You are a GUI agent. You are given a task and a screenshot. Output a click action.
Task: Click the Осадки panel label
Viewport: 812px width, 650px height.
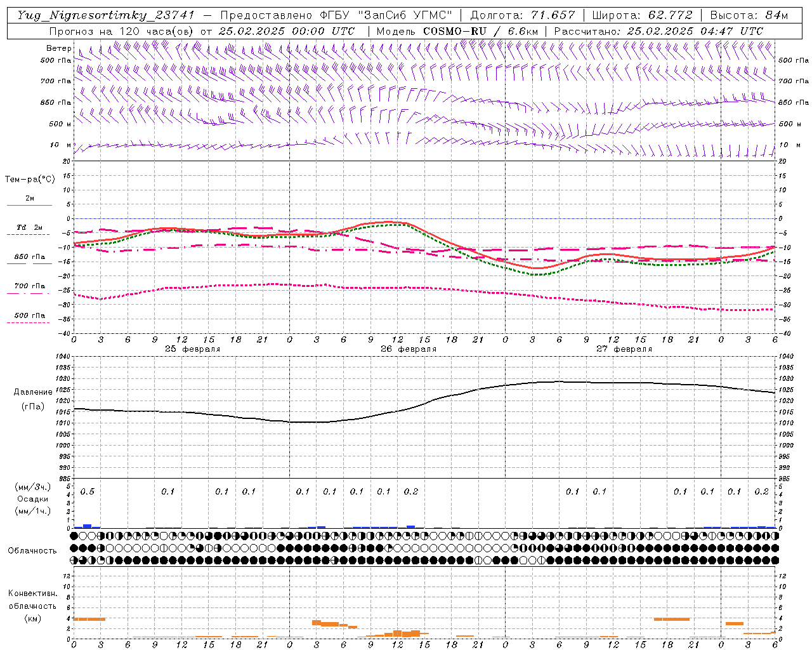[33, 499]
